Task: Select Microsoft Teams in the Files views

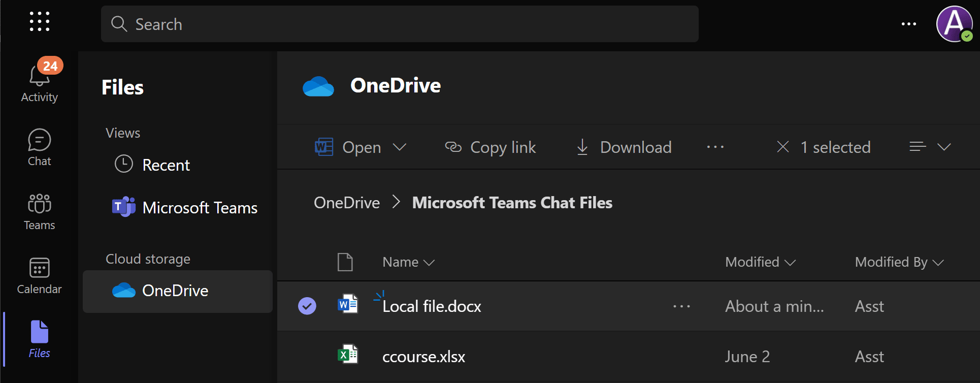Action: 199,208
